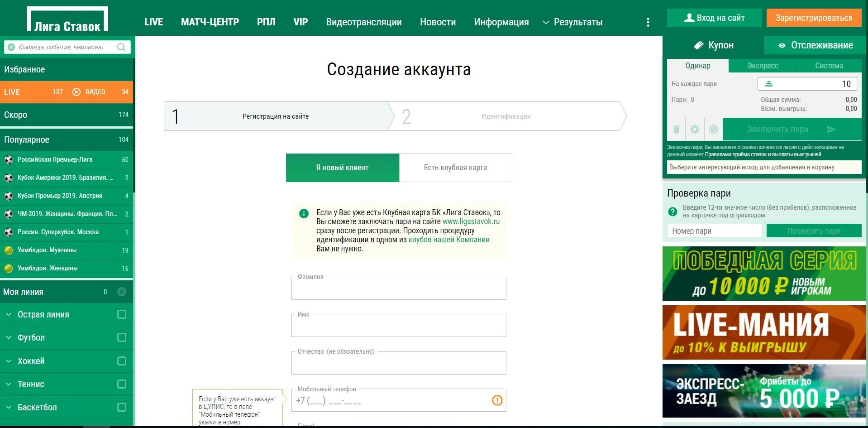This screenshot has width=868, height=428.
Task: Click into the Отчество input field
Action: click(399, 363)
